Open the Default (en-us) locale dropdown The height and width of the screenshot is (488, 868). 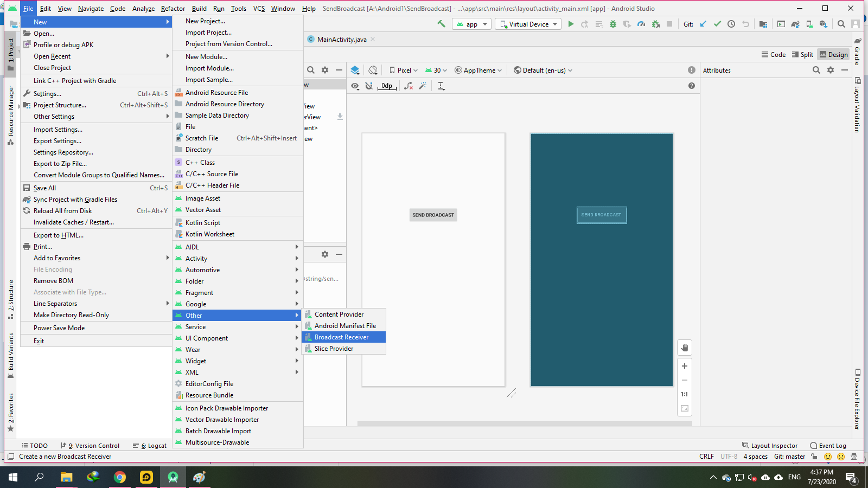(542, 70)
